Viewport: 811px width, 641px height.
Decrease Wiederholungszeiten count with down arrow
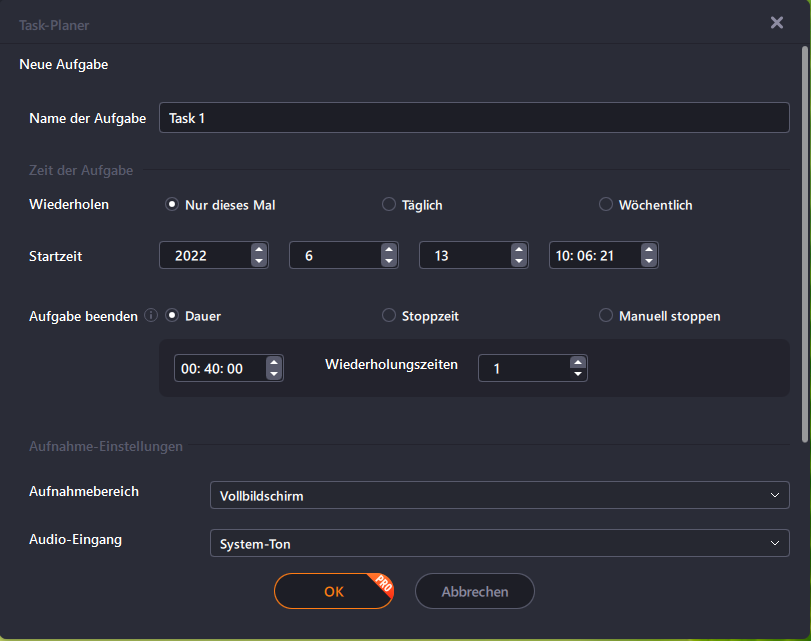[x=577, y=374]
